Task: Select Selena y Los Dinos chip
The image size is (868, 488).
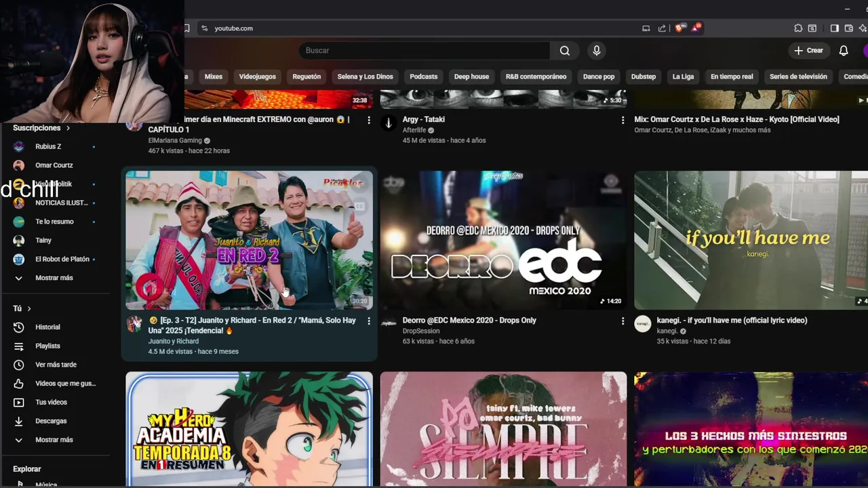Action: tap(365, 77)
